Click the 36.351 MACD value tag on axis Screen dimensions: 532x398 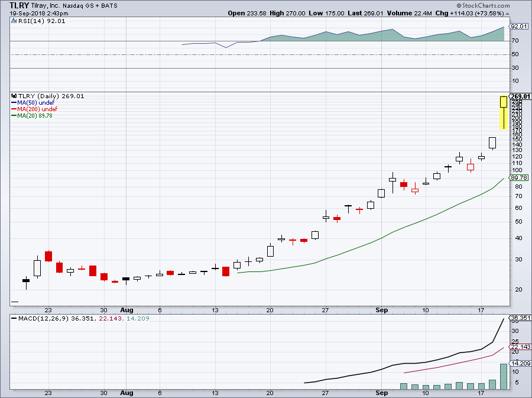[520, 318]
